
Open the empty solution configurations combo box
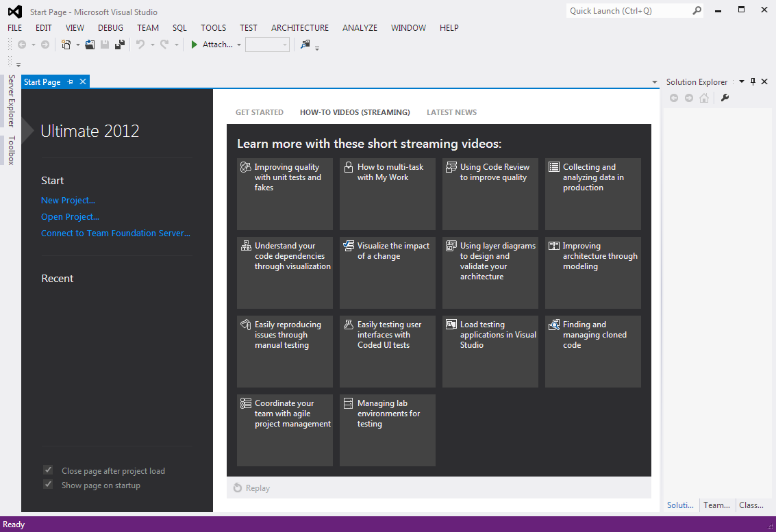click(x=267, y=45)
